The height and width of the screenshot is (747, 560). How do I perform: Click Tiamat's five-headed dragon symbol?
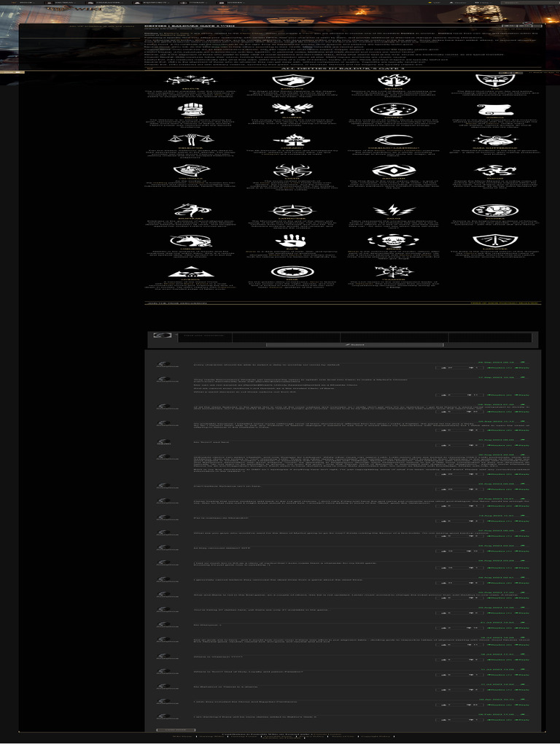click(495, 170)
